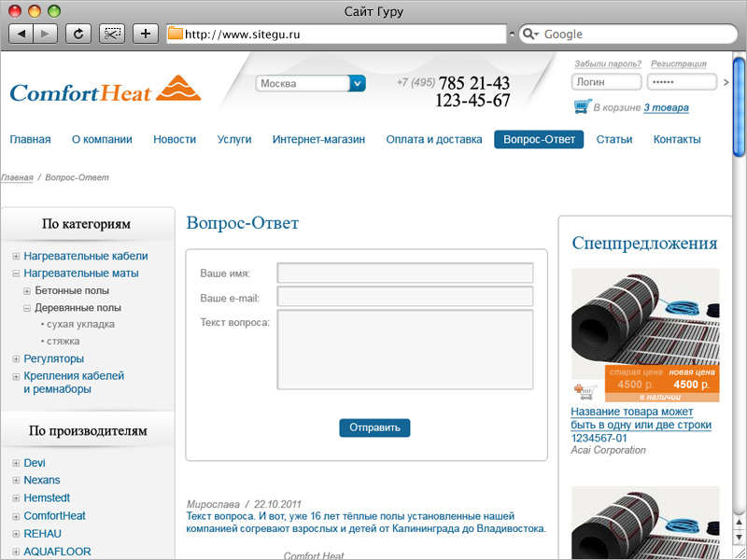Open the Статьи menu item

tap(614, 139)
